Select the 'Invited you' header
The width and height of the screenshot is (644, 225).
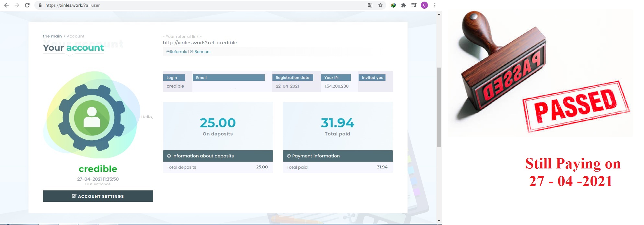click(372, 78)
